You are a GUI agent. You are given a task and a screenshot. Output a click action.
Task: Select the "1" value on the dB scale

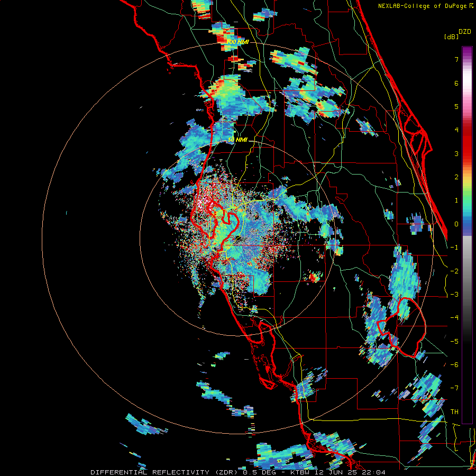pyautogui.click(x=456, y=200)
